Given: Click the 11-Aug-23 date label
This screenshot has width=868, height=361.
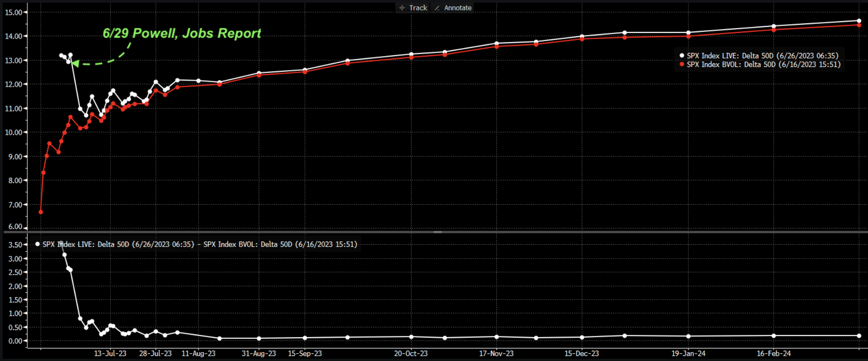Looking at the screenshot, I should pos(199,353).
